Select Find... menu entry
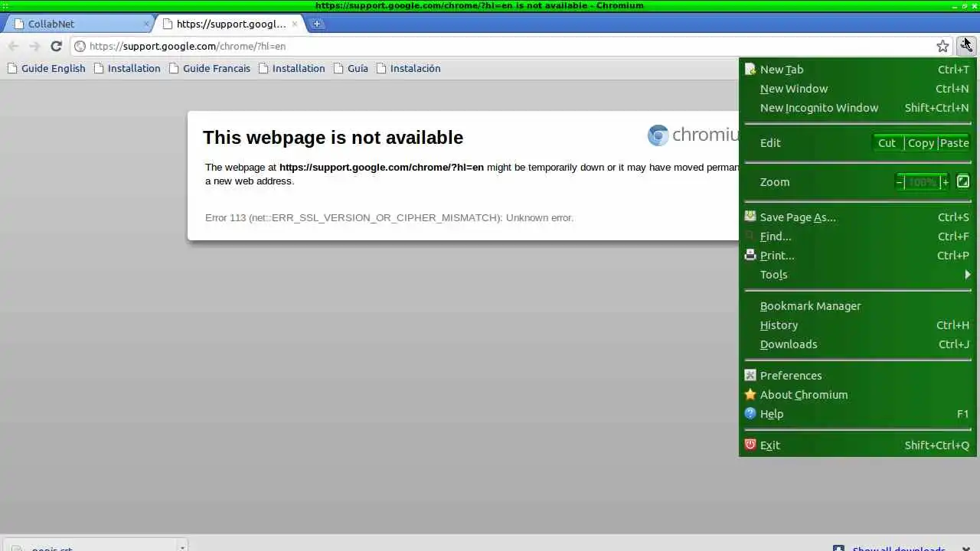This screenshot has height=551, width=980. point(857,236)
